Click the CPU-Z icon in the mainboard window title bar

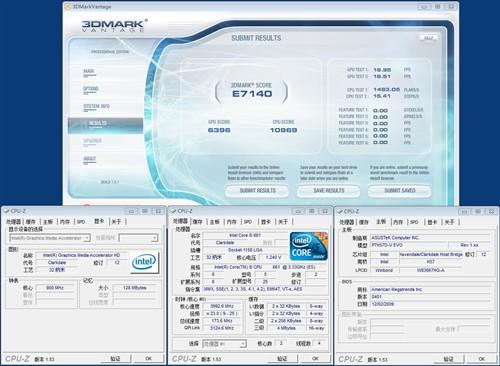pyautogui.click(x=339, y=211)
